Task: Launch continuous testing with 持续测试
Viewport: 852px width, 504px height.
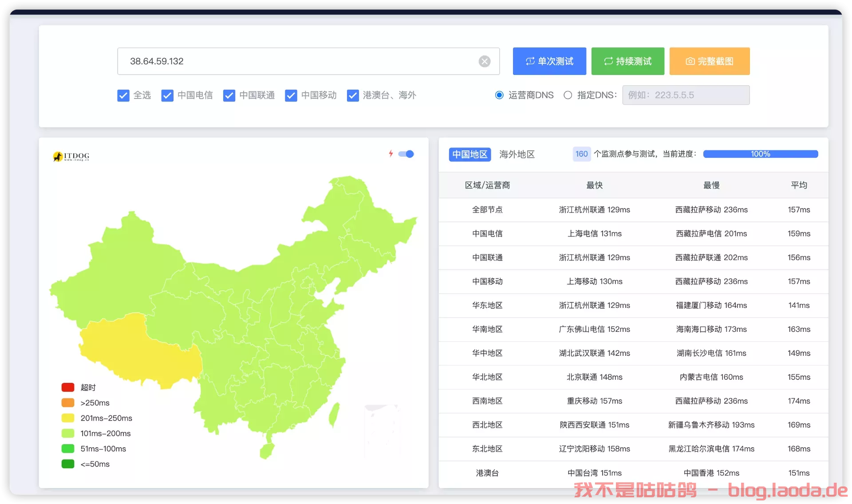Action: pos(627,61)
